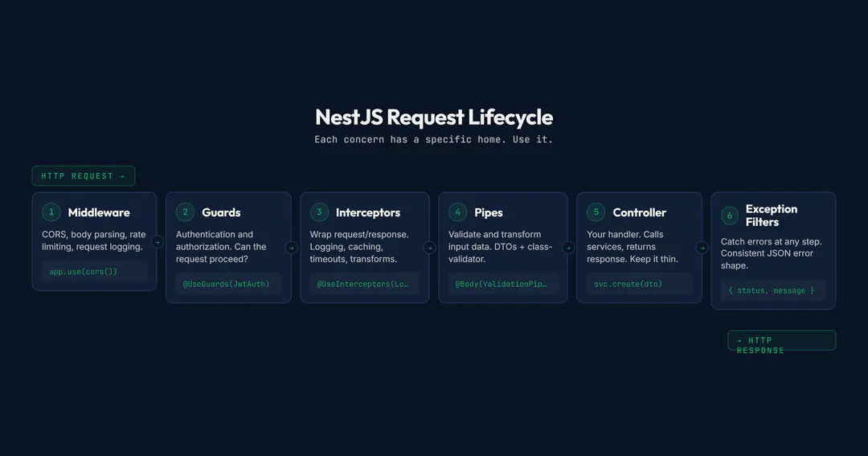Click the arrow connector between Interceptors and Pipes
This screenshot has height=456, width=868.
coord(430,248)
